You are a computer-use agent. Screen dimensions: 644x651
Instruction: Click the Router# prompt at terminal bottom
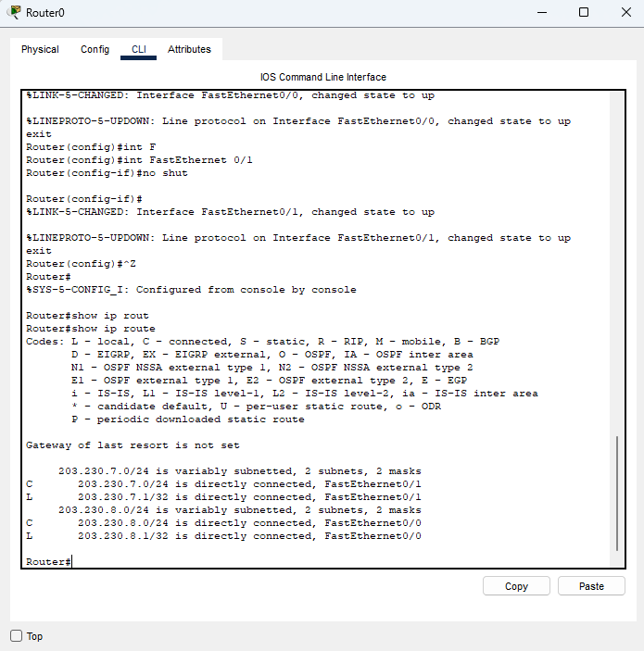[x=48, y=562]
